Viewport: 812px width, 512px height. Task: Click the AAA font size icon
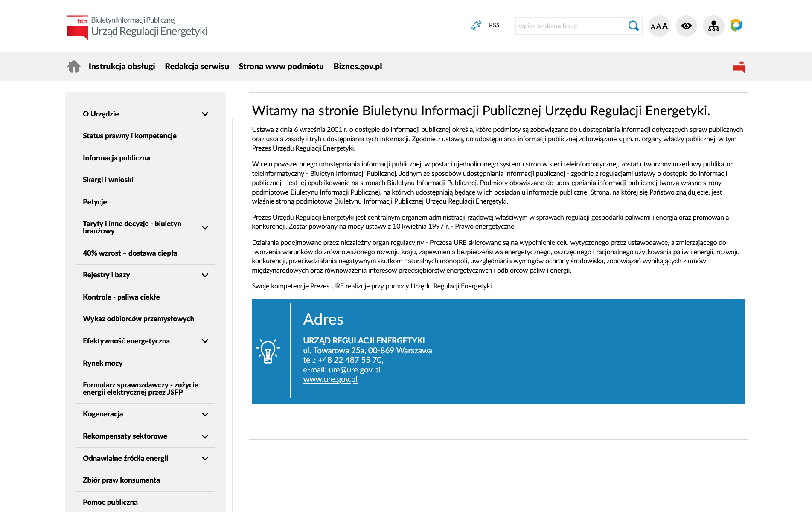659,26
